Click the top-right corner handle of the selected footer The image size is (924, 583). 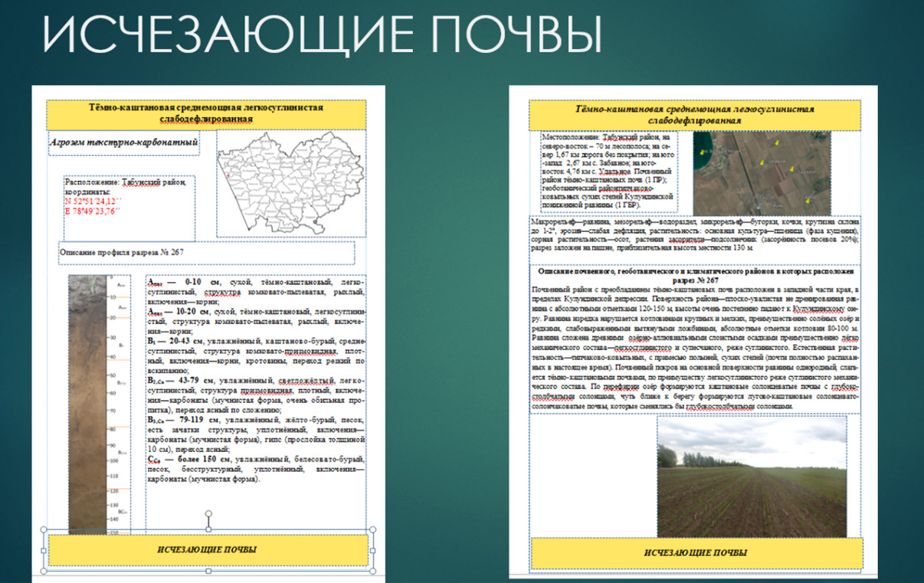373,529
